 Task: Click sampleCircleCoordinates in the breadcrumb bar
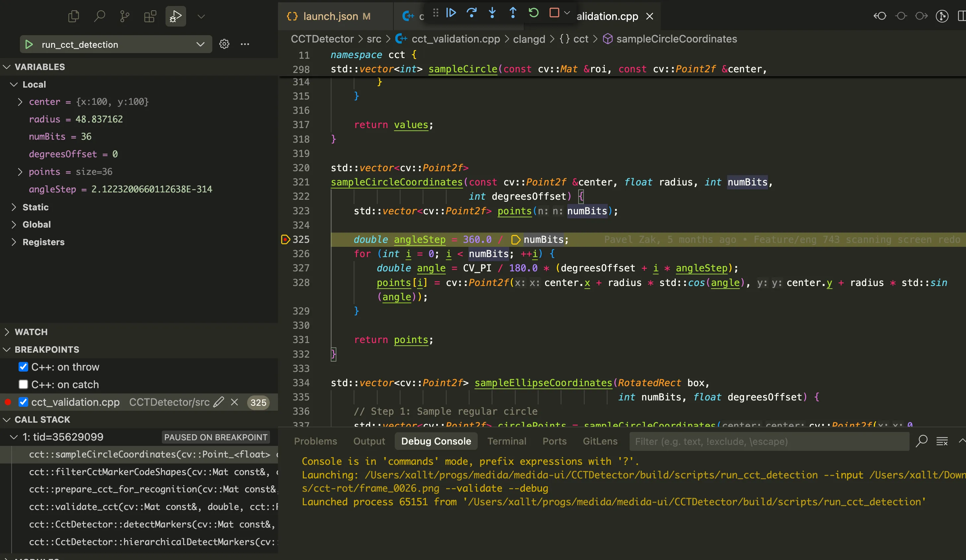677,39
